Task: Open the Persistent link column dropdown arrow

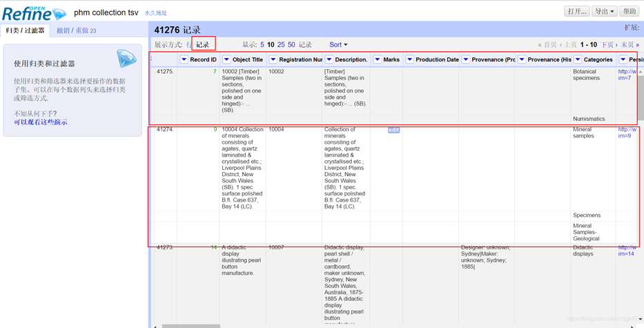Action: 623,59
